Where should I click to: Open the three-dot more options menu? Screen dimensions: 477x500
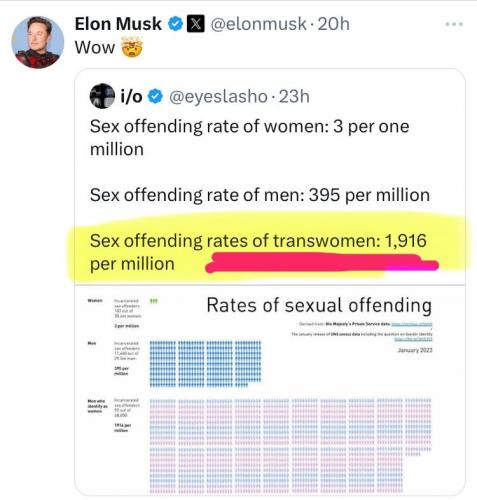click(x=454, y=24)
